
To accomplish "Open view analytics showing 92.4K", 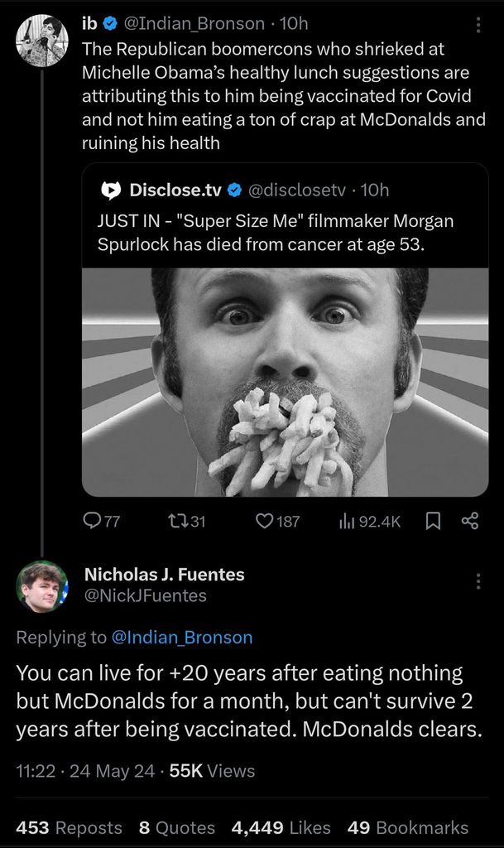I will (x=345, y=521).
